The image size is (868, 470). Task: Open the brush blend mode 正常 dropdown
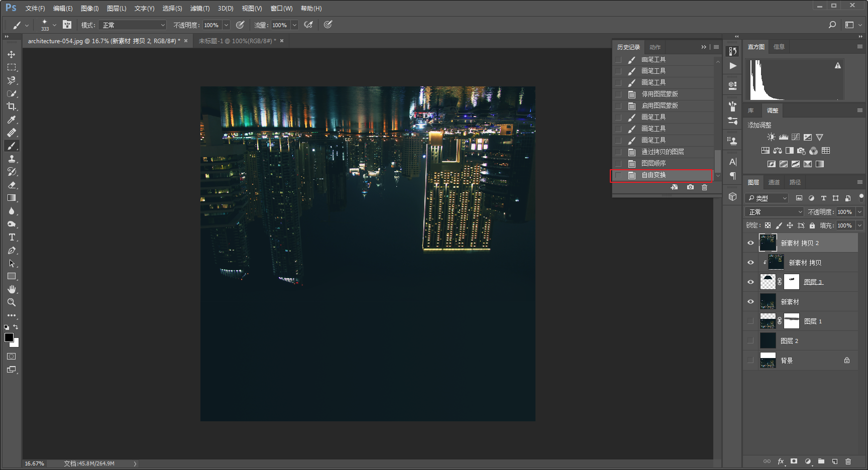pos(132,25)
